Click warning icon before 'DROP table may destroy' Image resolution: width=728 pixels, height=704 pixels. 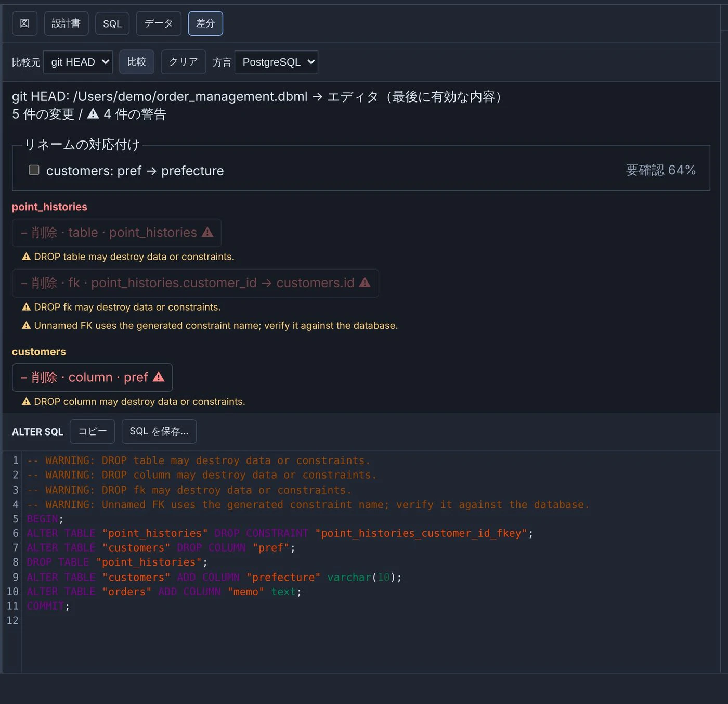(x=27, y=257)
